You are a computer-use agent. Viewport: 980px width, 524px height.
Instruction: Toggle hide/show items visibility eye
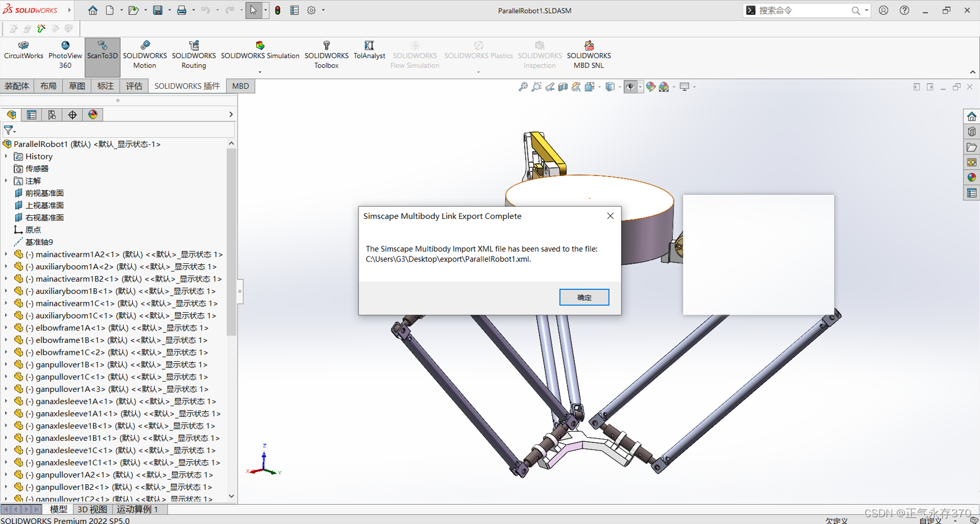click(630, 86)
